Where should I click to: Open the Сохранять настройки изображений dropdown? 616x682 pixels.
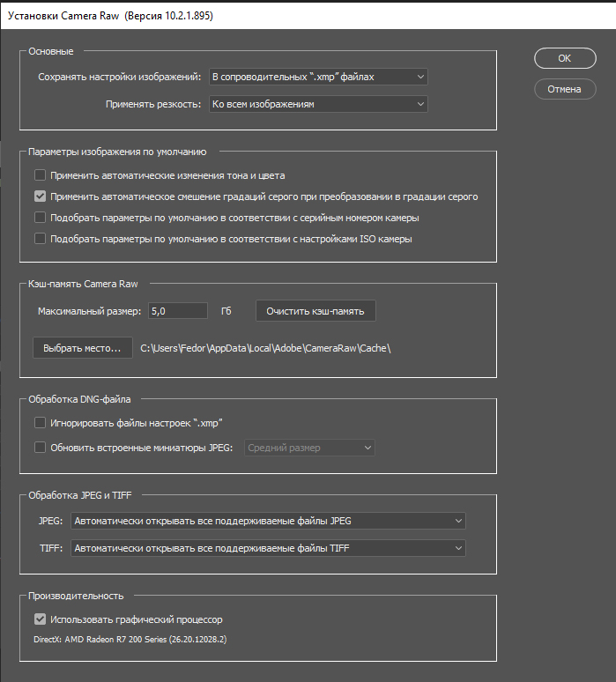pyautogui.click(x=318, y=77)
